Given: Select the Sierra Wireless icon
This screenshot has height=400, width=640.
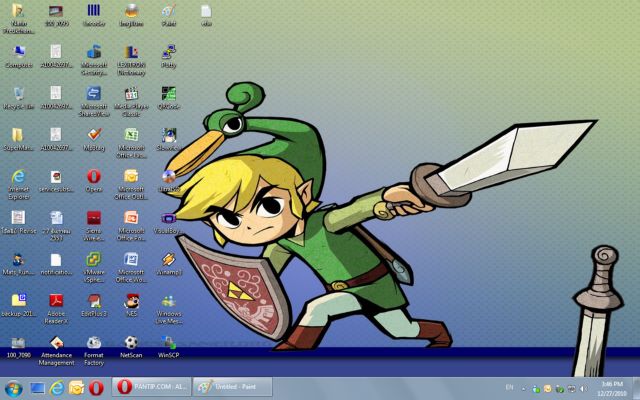Looking at the screenshot, I should click(x=94, y=226).
